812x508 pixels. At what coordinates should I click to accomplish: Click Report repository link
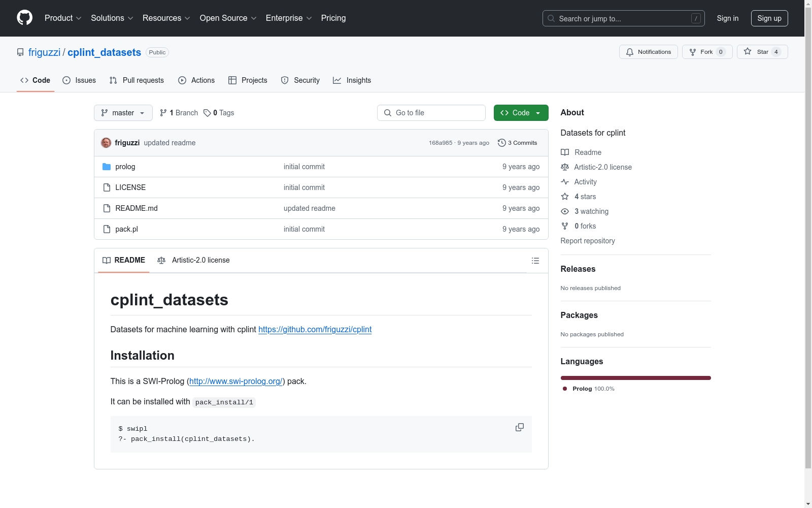coord(588,241)
